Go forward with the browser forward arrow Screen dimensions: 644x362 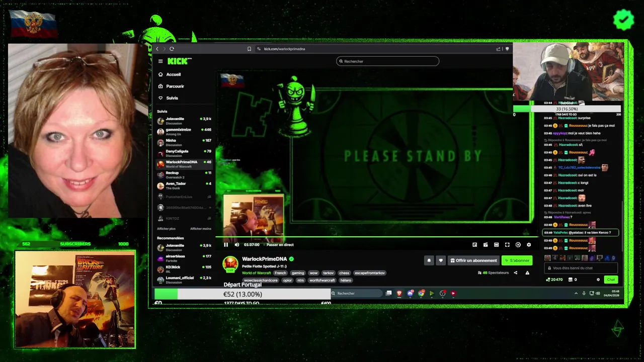164,49
